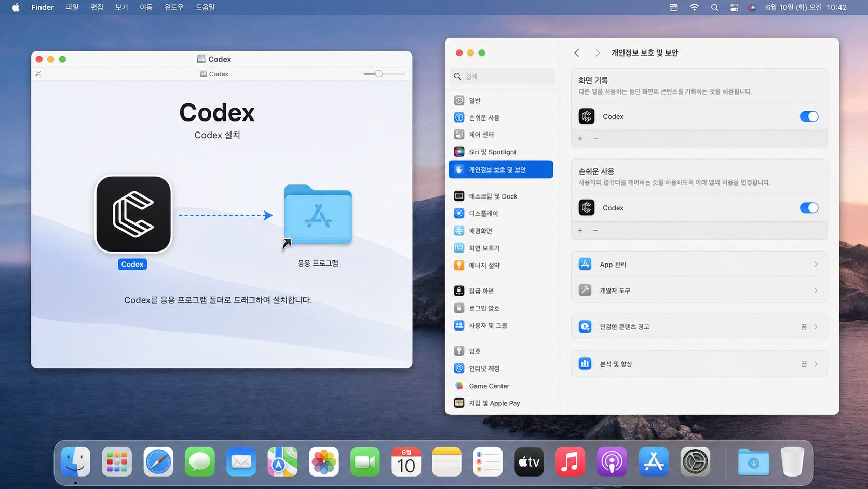868x489 pixels.
Task: Click the Applications folder shortcut in installer
Action: click(x=318, y=216)
